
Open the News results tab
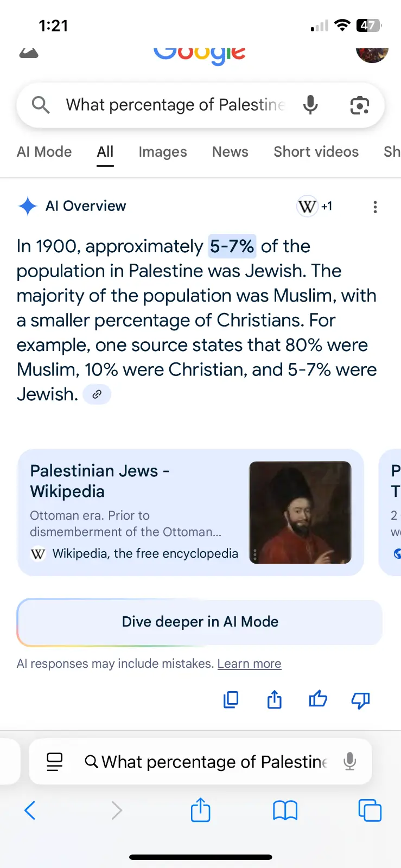(230, 152)
